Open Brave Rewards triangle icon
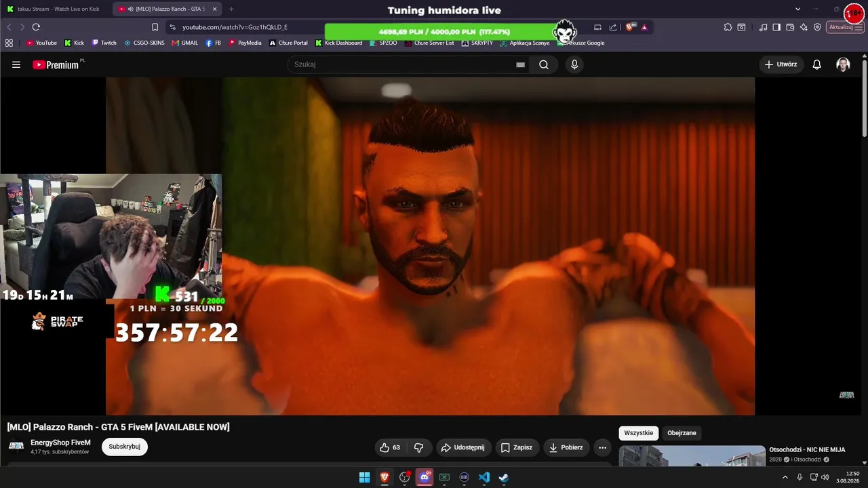The height and width of the screenshot is (488, 868). tap(644, 27)
